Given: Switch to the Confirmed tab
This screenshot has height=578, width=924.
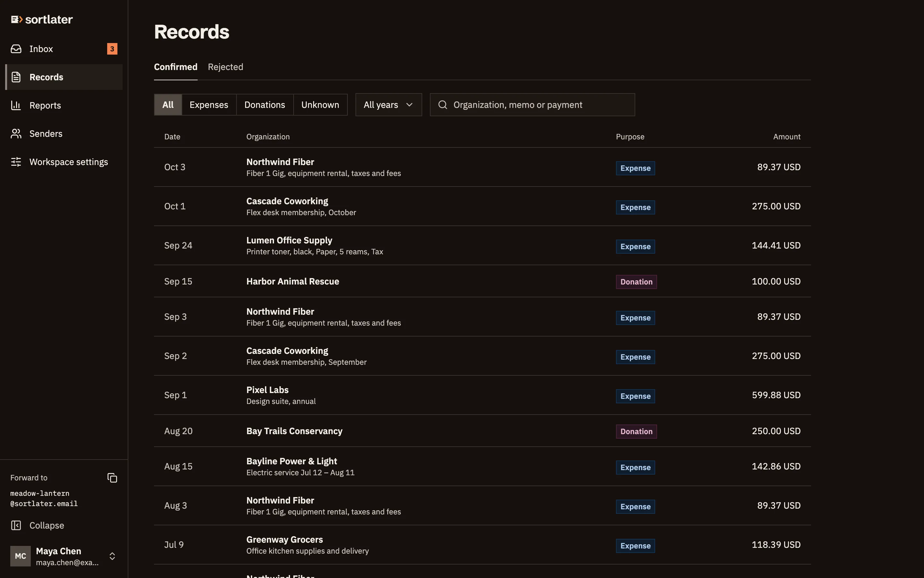Looking at the screenshot, I should (175, 67).
